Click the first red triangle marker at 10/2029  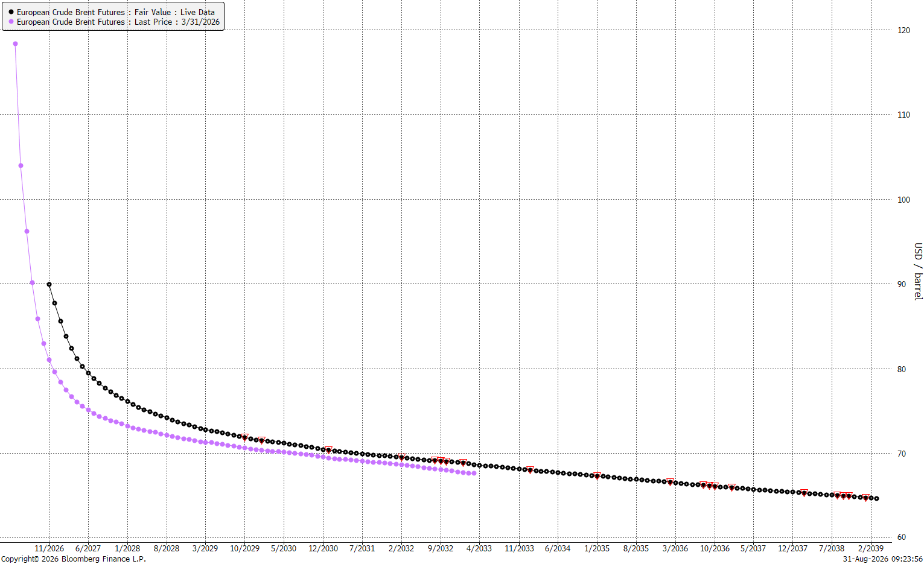244,437
